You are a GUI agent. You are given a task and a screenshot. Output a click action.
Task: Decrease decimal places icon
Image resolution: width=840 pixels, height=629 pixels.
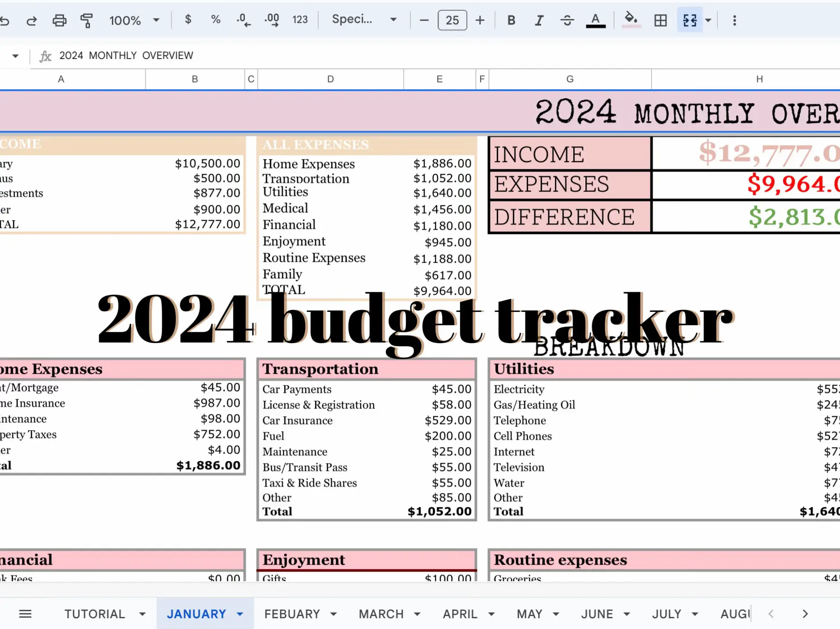(244, 20)
